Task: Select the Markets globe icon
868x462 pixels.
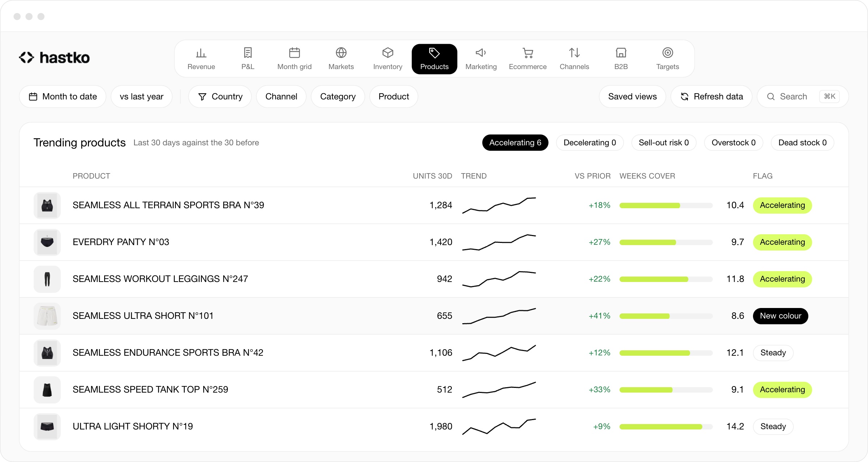Action: [341, 53]
